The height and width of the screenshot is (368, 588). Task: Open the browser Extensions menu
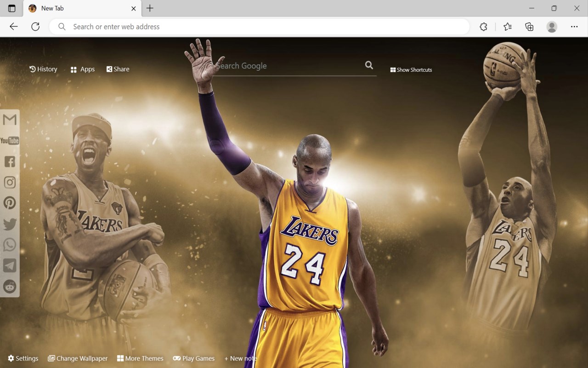coord(483,27)
